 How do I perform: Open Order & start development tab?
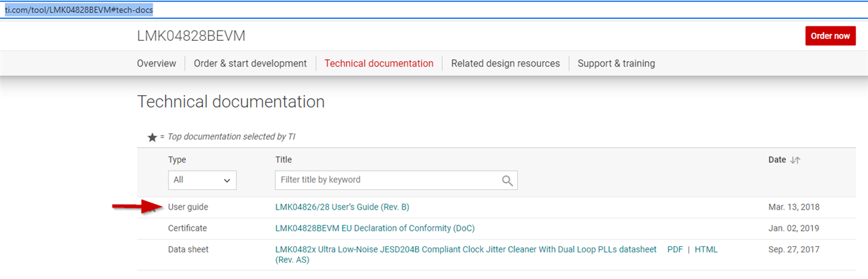click(250, 63)
